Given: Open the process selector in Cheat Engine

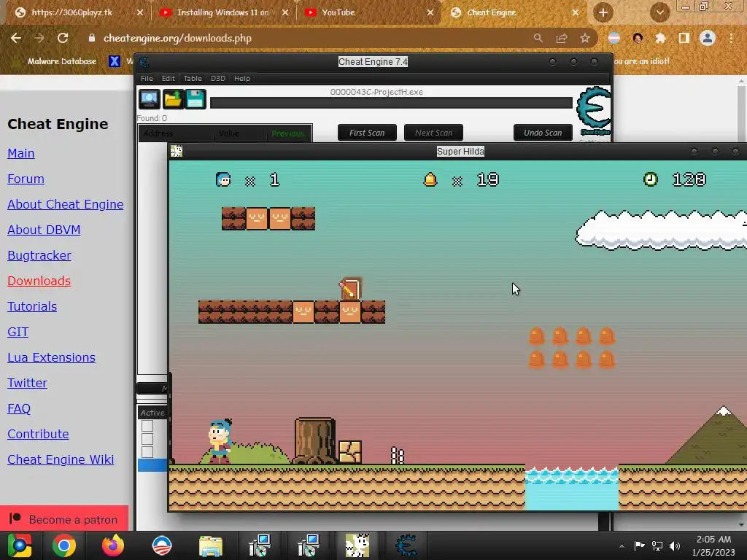Looking at the screenshot, I should click(149, 99).
